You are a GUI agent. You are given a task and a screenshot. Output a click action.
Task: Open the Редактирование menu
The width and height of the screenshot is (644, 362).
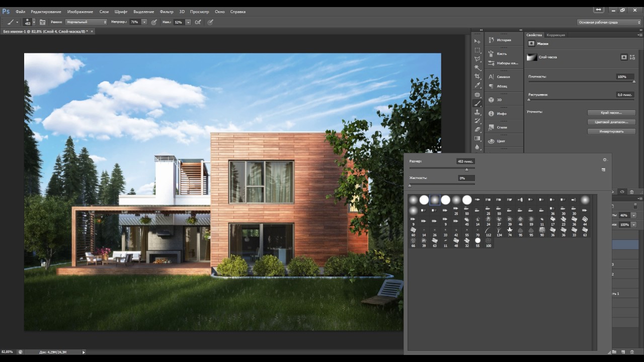tap(46, 11)
